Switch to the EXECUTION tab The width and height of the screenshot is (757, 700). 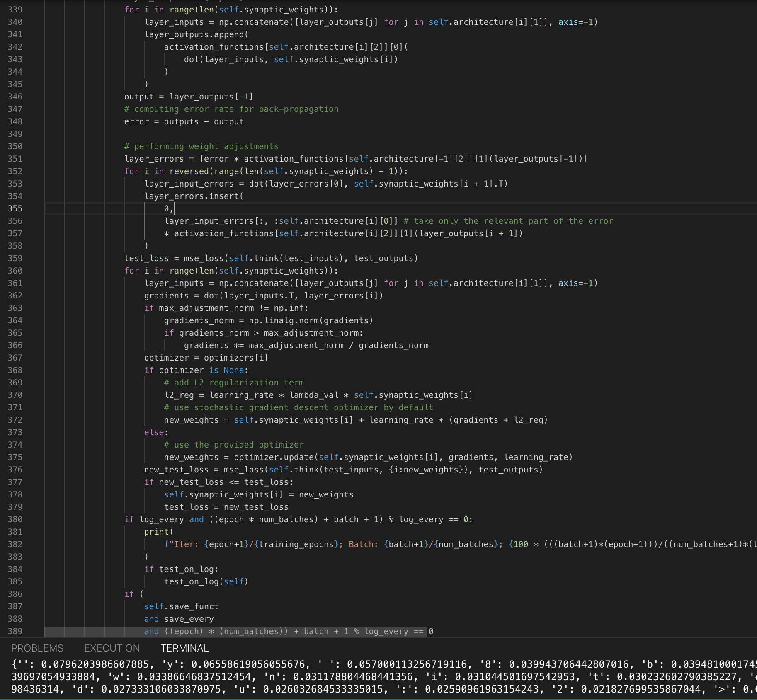[x=112, y=648]
